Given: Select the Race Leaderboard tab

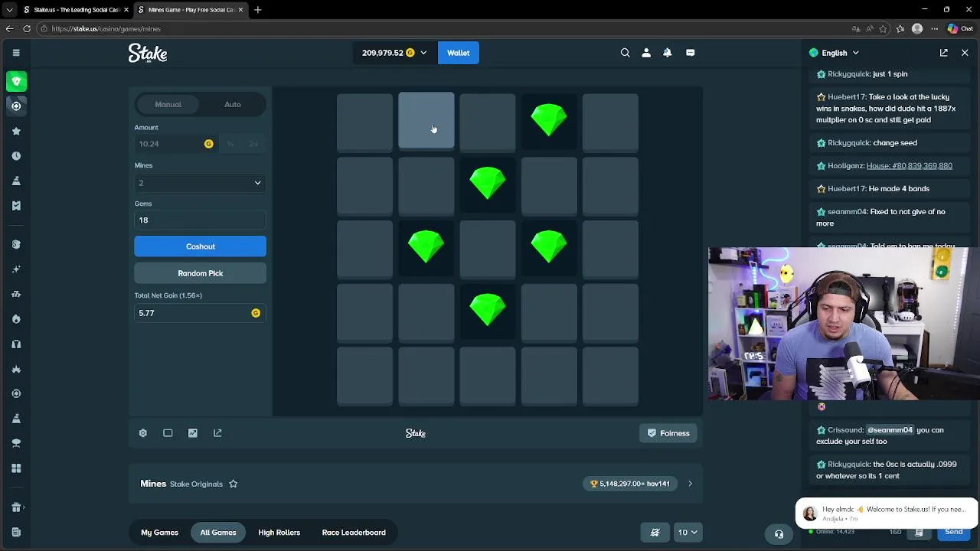Looking at the screenshot, I should point(354,533).
